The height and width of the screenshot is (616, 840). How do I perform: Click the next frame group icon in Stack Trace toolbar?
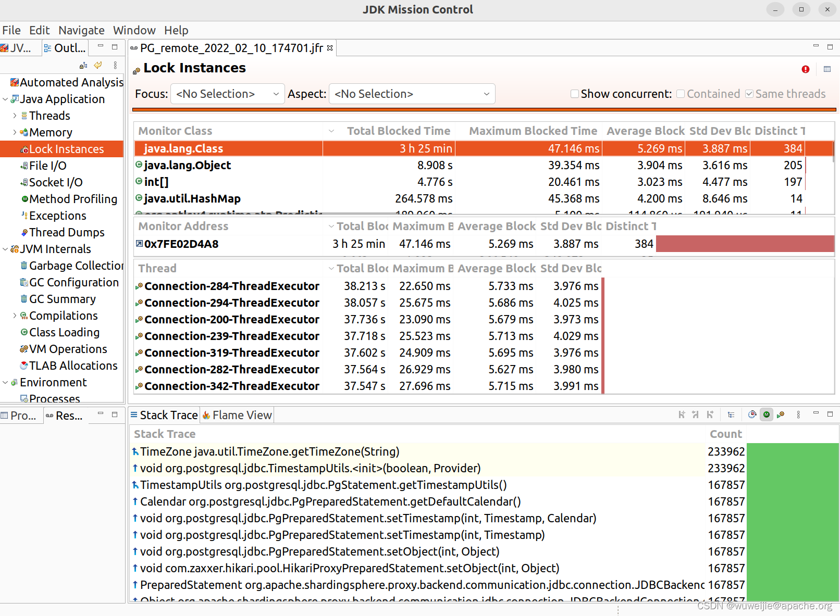click(x=710, y=415)
